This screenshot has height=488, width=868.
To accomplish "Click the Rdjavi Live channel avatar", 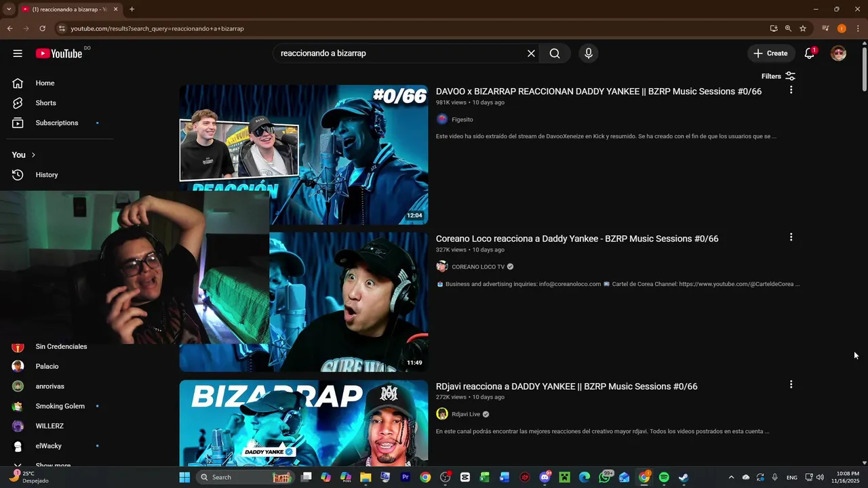I will [442, 414].
